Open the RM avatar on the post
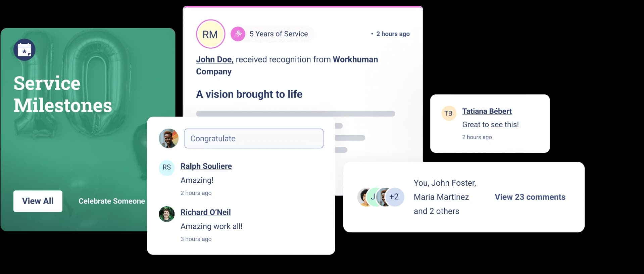The width and height of the screenshot is (644, 274). coord(210,34)
